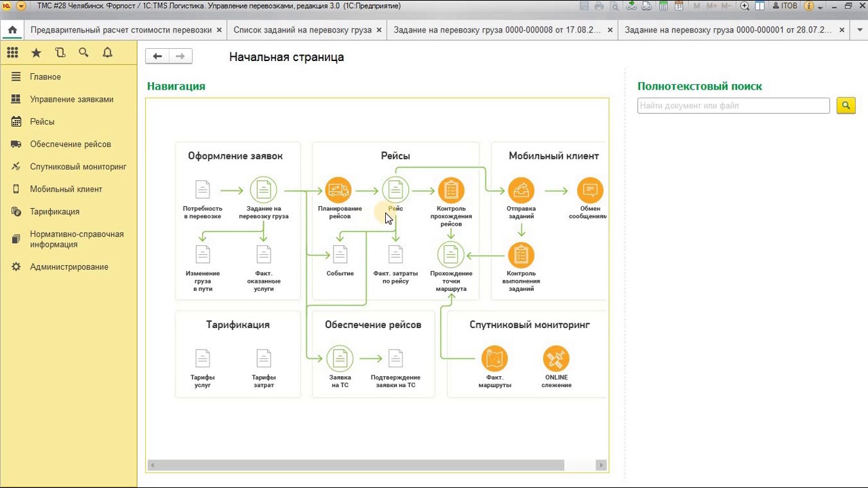
Task: Open the History scroll icon
Action: tap(60, 53)
